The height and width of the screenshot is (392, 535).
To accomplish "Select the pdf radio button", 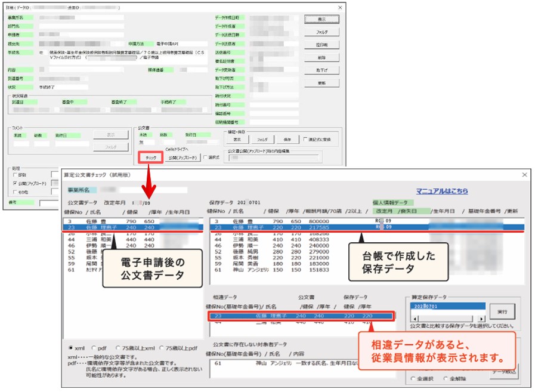I will 94,348.
